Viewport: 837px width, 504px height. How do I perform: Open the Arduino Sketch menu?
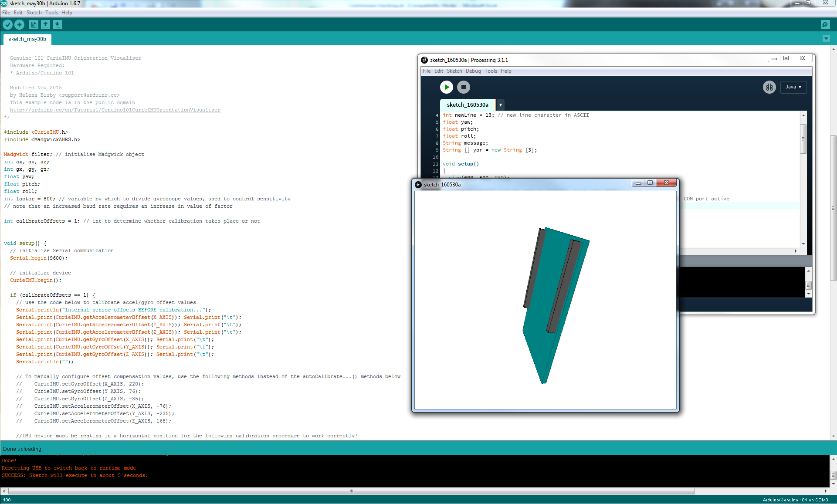click(x=34, y=13)
